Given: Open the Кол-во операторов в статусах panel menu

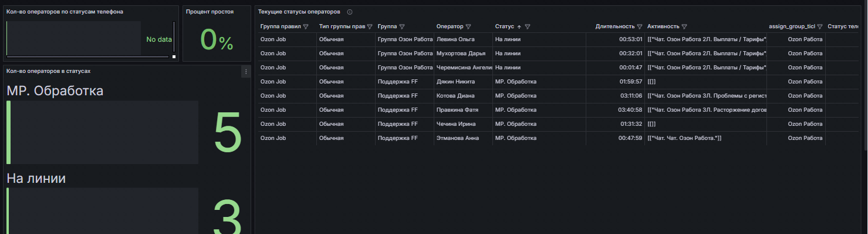Looking at the screenshot, I should click(246, 71).
